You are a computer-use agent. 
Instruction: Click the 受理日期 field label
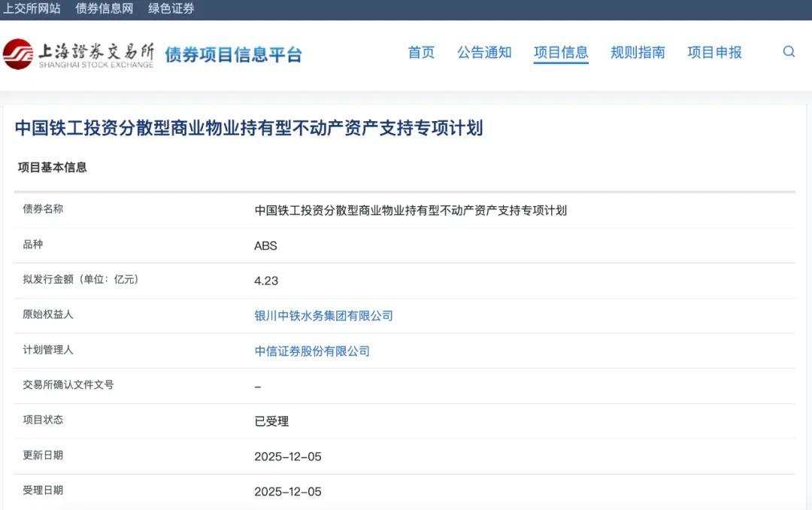click(43, 490)
